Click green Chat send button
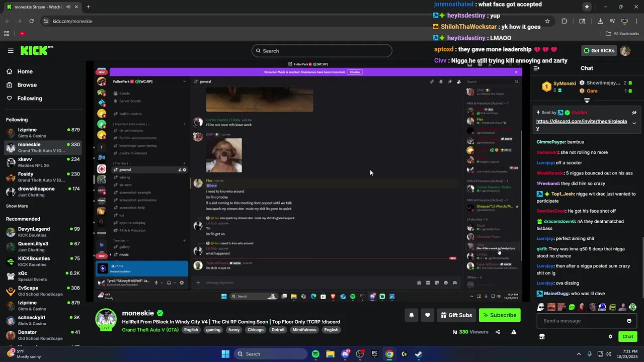 [627, 336]
